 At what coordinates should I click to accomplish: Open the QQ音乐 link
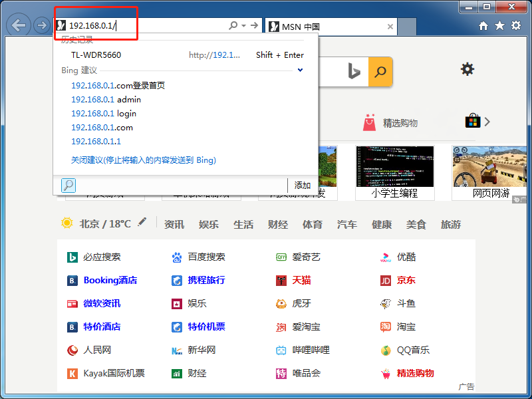click(405, 350)
